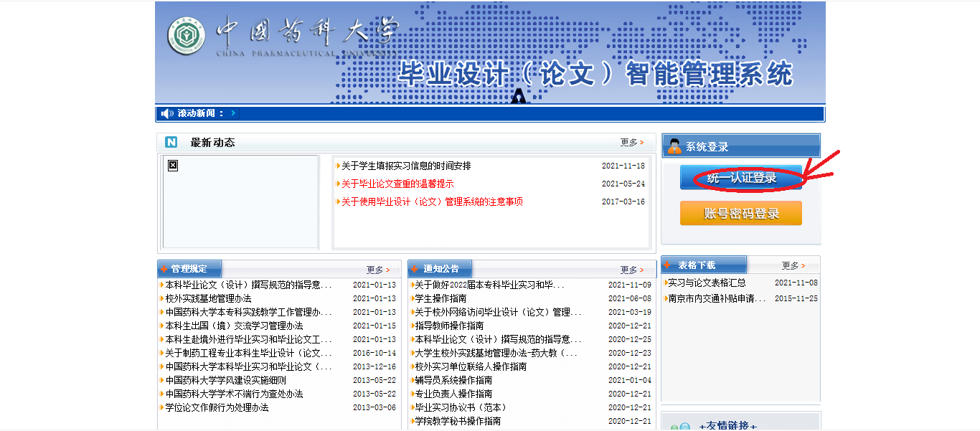Click the 表格下载 section header icon
Screen dimensions: 980x431
coord(668,265)
